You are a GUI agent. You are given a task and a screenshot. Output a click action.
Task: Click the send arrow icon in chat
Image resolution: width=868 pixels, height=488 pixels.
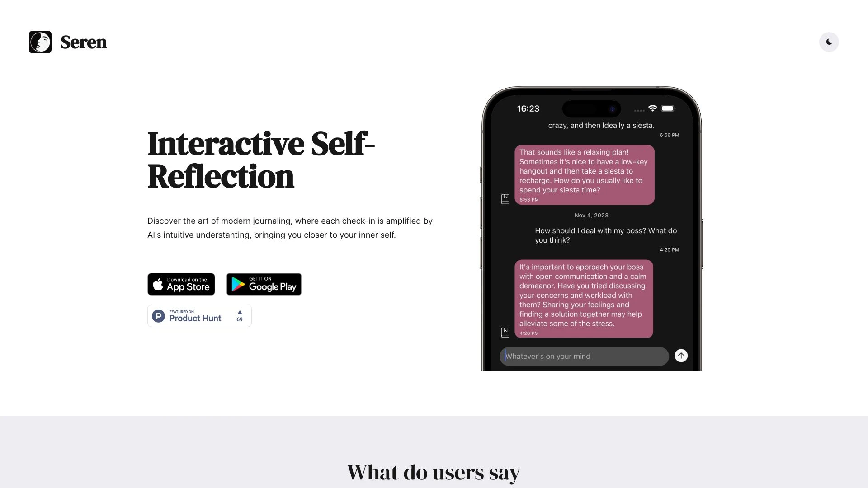pos(681,356)
